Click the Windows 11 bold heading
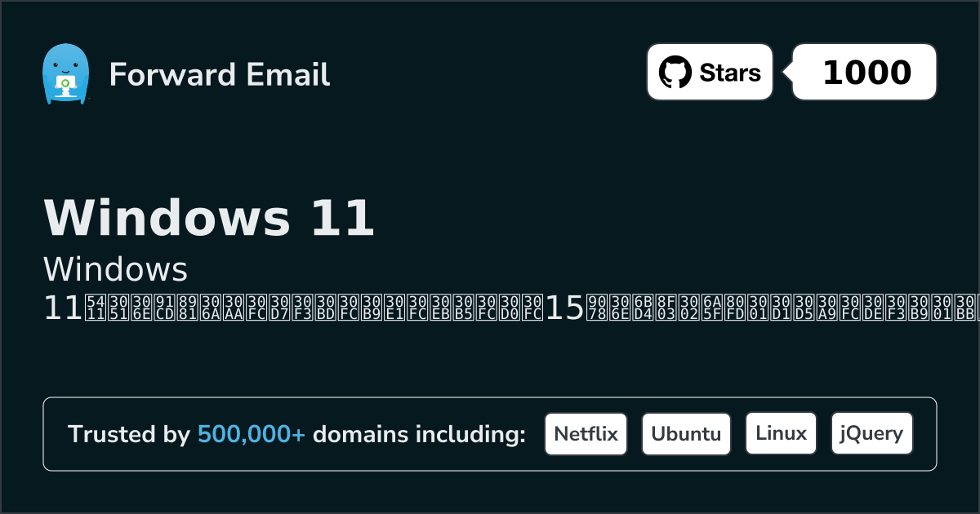The height and width of the screenshot is (514, 980). pos(209,219)
